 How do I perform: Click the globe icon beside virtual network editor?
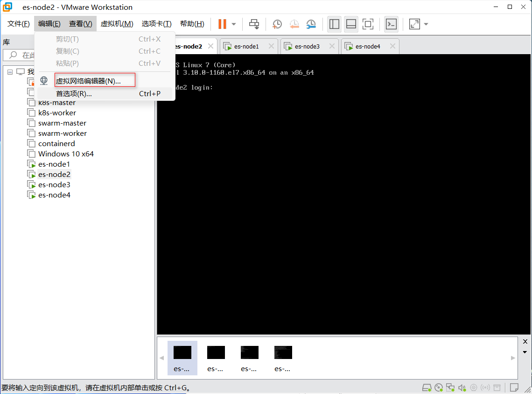44,81
